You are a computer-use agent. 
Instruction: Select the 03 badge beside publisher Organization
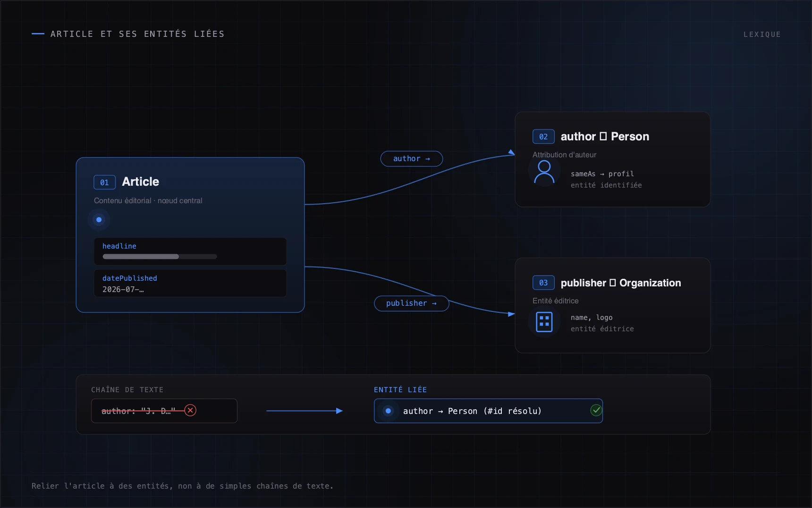point(543,283)
